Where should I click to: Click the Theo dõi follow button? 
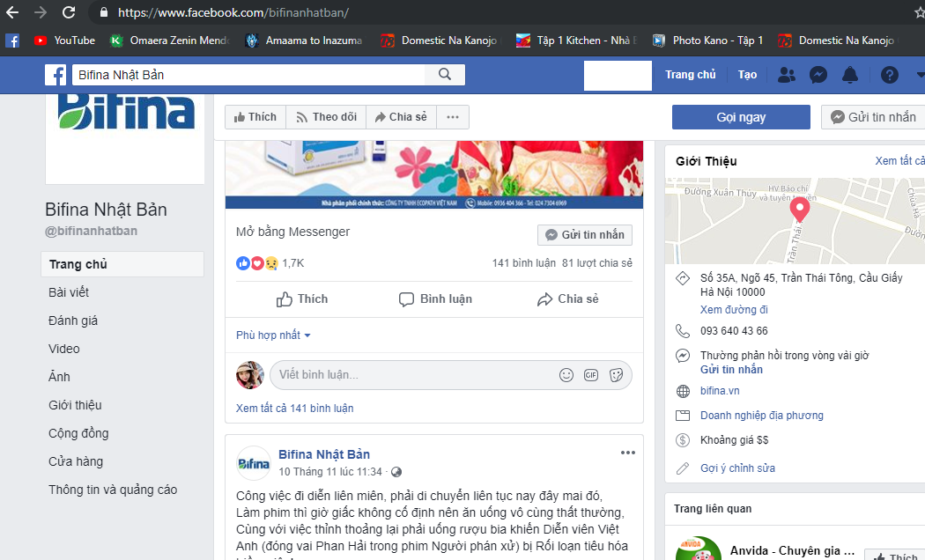coord(326,117)
